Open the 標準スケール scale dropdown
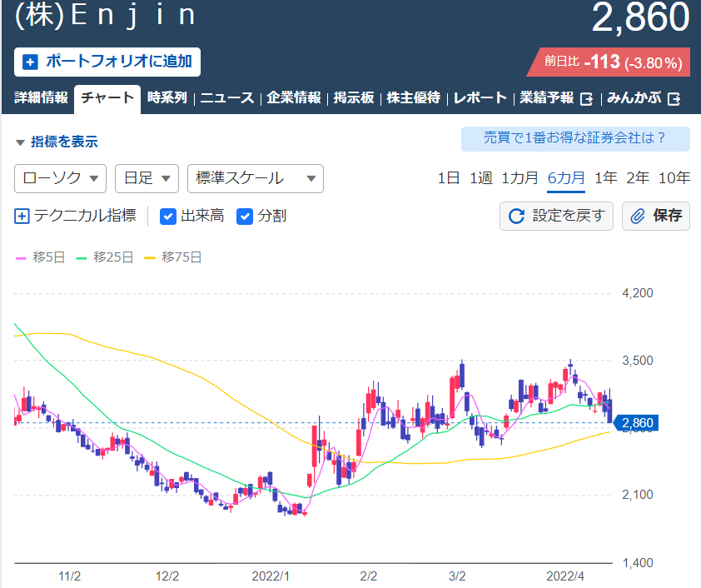The image size is (701, 588). tap(256, 178)
